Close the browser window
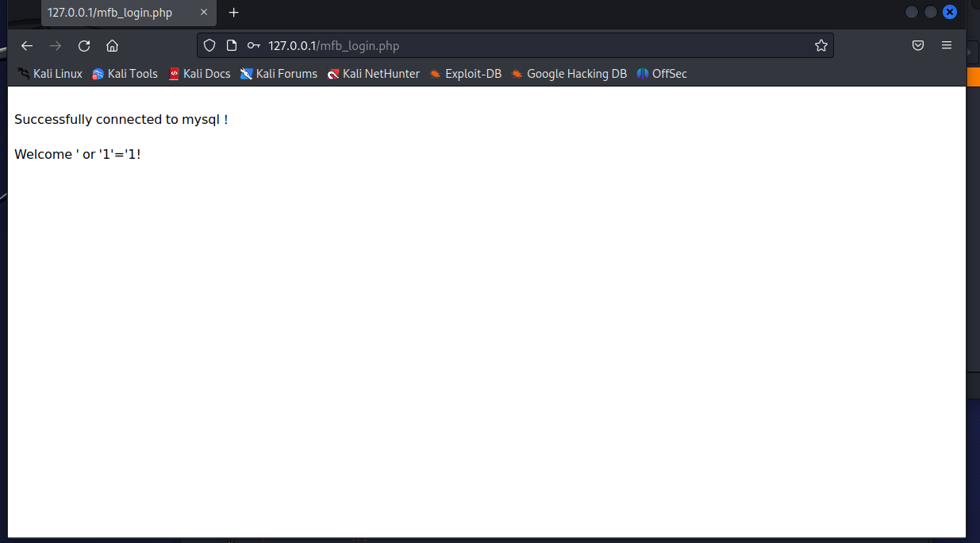980x543 pixels. [950, 12]
